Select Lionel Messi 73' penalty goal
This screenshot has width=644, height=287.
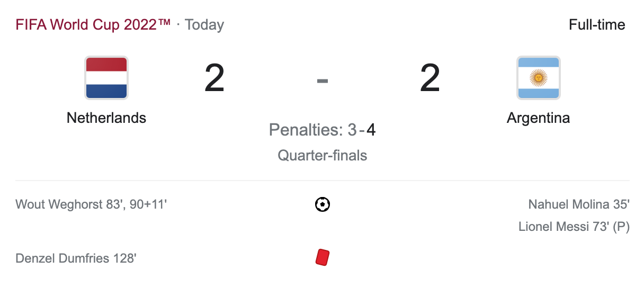574,227
